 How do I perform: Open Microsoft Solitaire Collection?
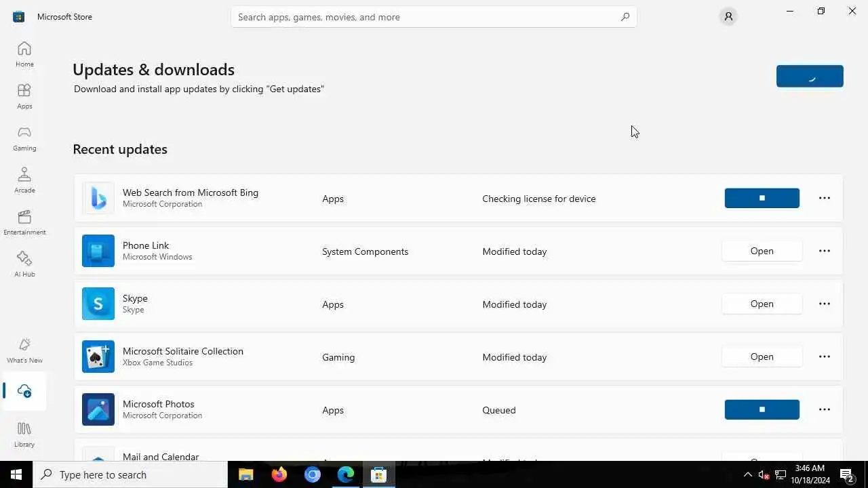762,357
